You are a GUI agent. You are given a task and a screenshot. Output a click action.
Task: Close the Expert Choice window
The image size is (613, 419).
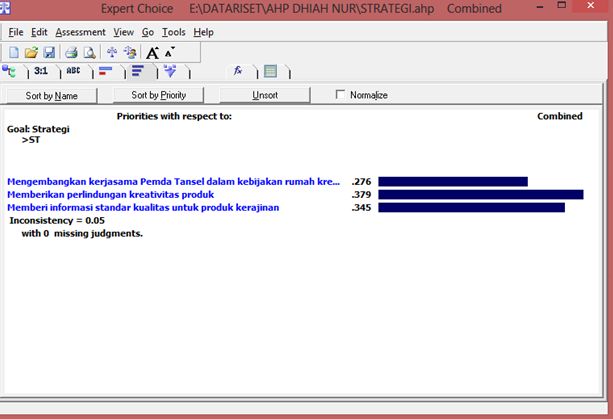[591, 5]
